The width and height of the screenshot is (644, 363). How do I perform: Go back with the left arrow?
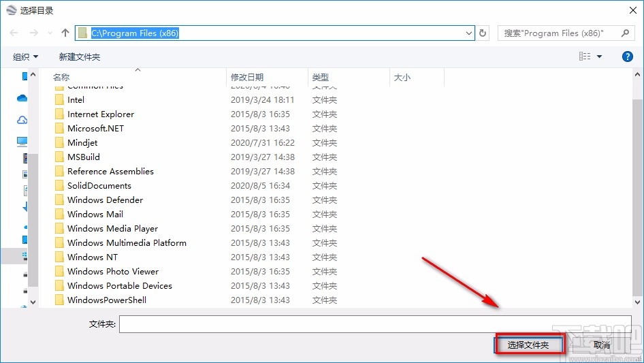(x=14, y=33)
